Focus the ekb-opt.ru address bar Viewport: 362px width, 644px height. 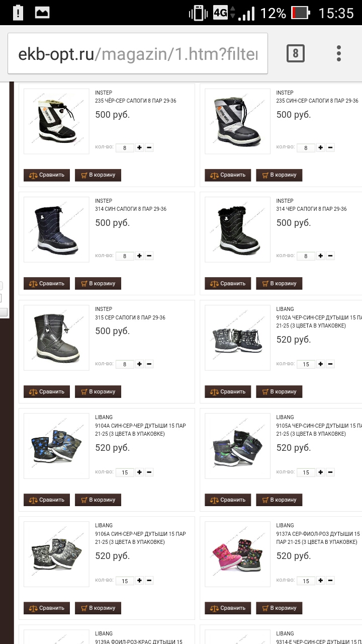coord(138,54)
